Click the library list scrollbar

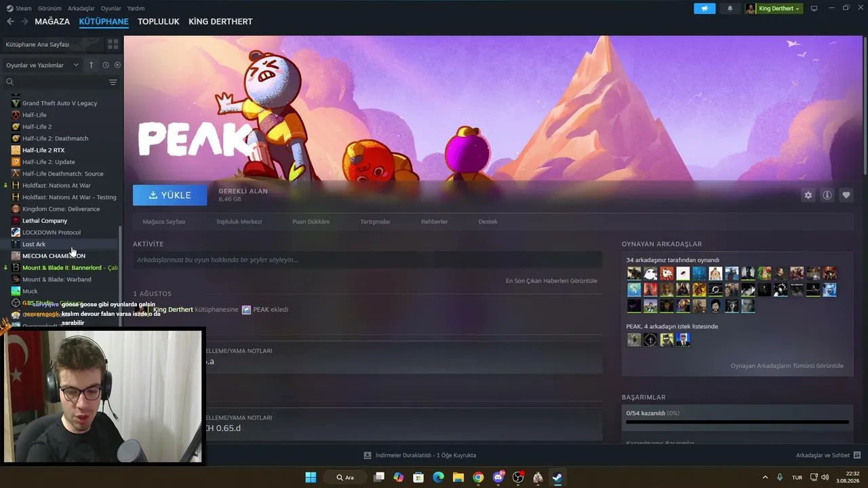[x=121, y=277]
